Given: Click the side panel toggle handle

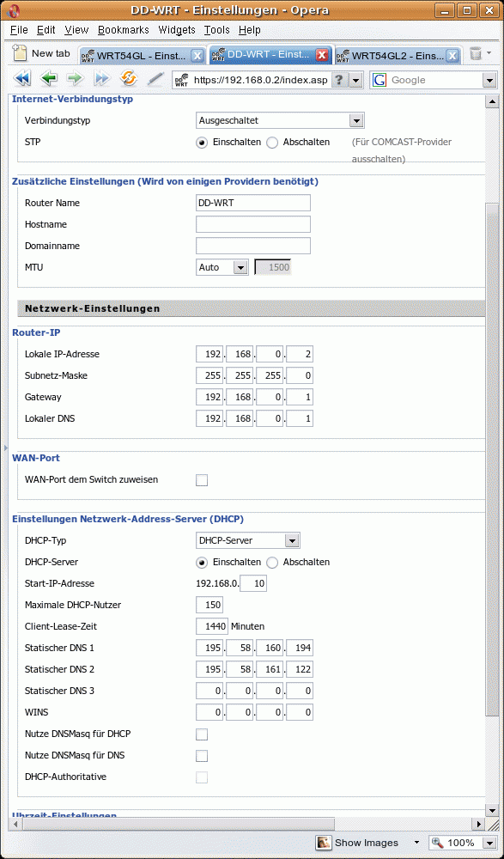Looking at the screenshot, I should [x=5, y=448].
